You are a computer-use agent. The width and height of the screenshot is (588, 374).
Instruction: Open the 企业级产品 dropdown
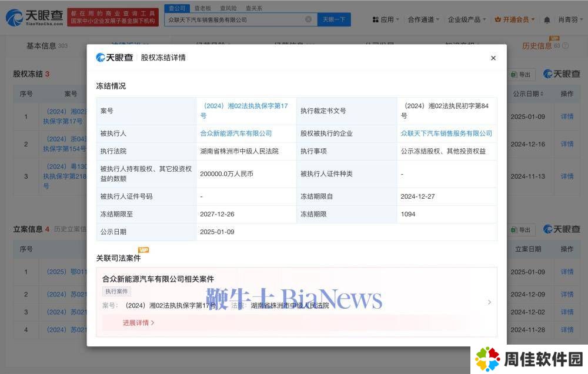pos(467,19)
